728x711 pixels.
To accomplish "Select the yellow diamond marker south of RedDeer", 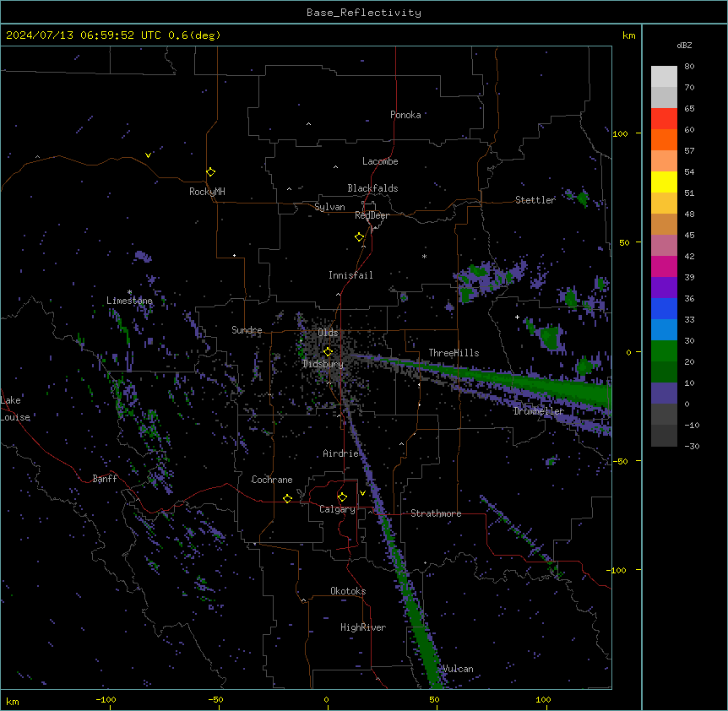I will [360, 237].
